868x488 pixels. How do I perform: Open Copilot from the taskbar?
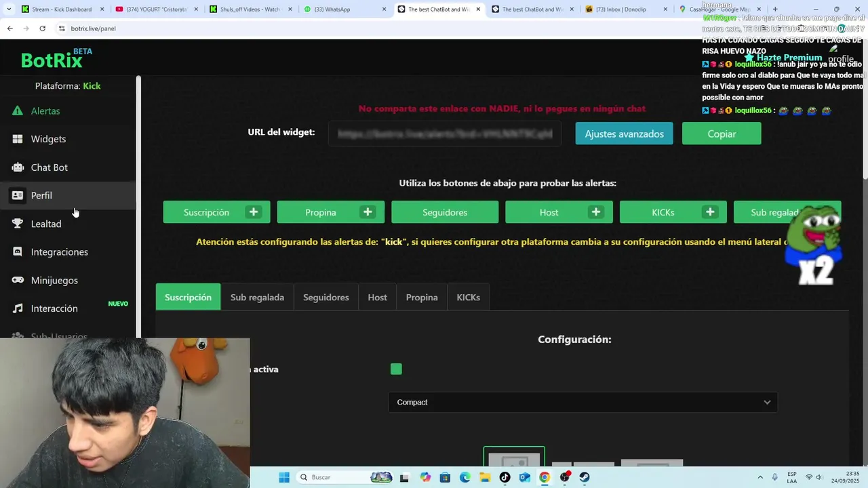click(425, 477)
